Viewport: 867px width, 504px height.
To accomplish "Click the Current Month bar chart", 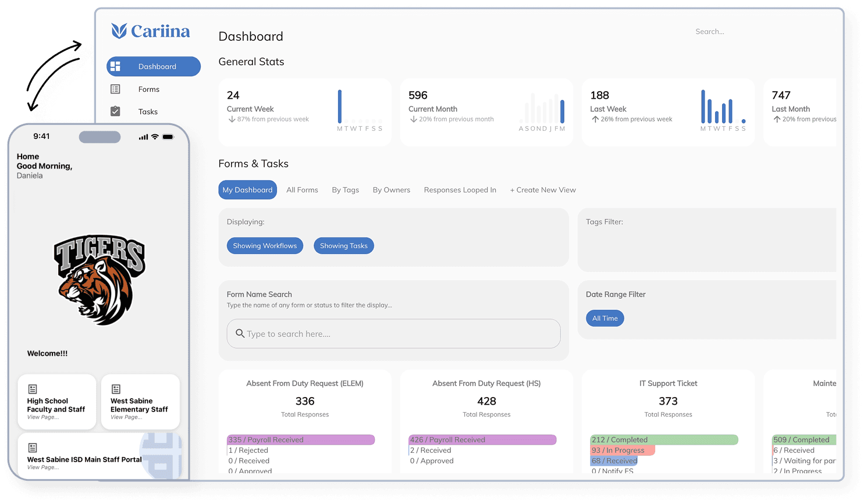I will click(x=542, y=112).
